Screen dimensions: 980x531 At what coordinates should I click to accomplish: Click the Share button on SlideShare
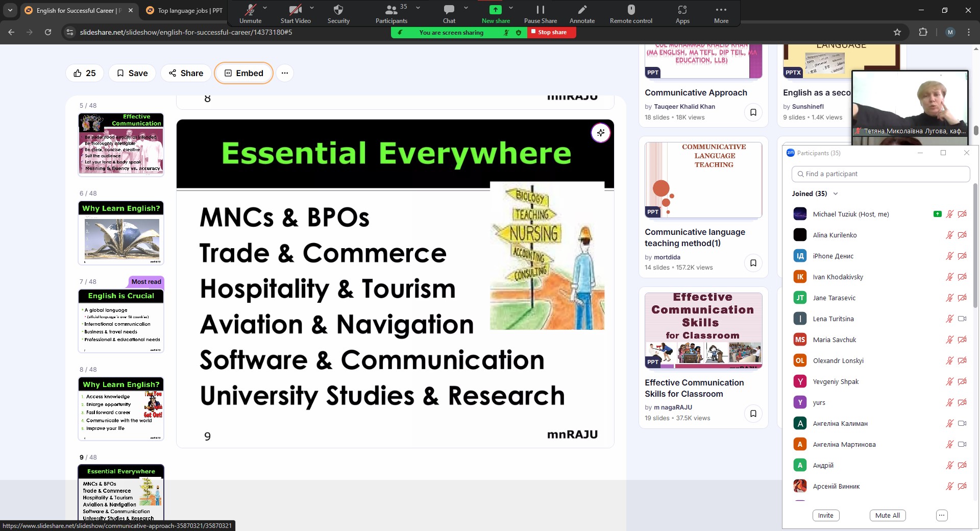tap(186, 73)
